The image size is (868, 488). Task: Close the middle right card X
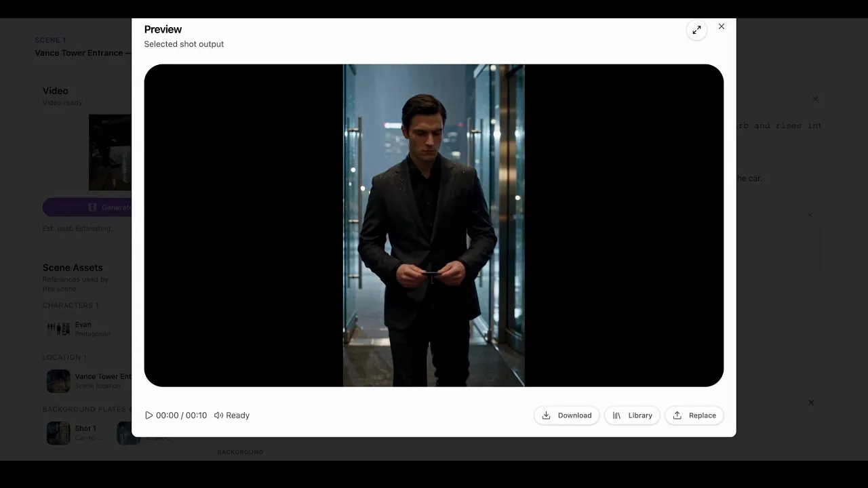[810, 215]
